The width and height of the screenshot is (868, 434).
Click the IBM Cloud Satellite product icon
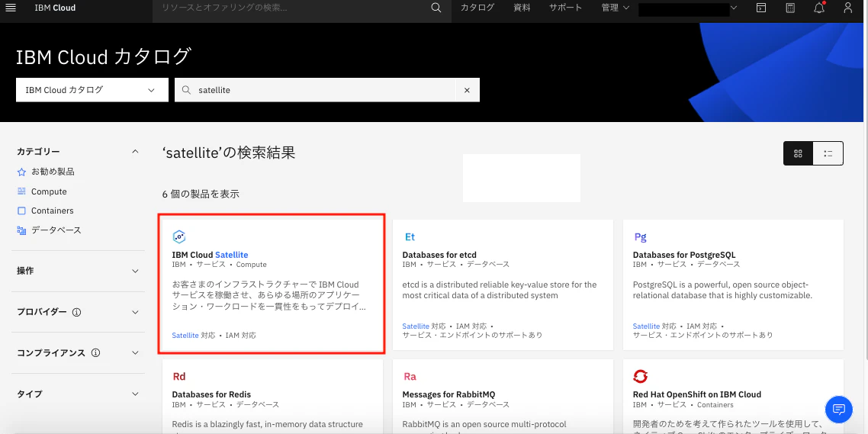click(x=178, y=236)
